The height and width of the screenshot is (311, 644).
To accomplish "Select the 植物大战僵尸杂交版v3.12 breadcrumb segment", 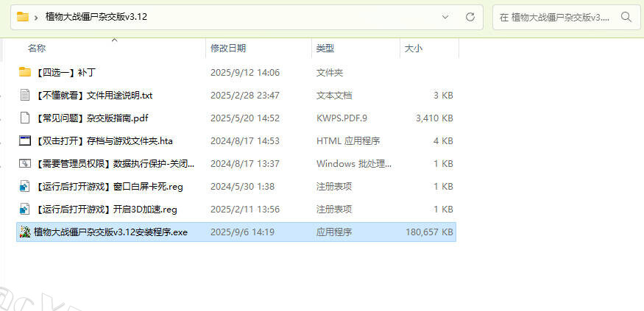I will pyautogui.click(x=96, y=17).
